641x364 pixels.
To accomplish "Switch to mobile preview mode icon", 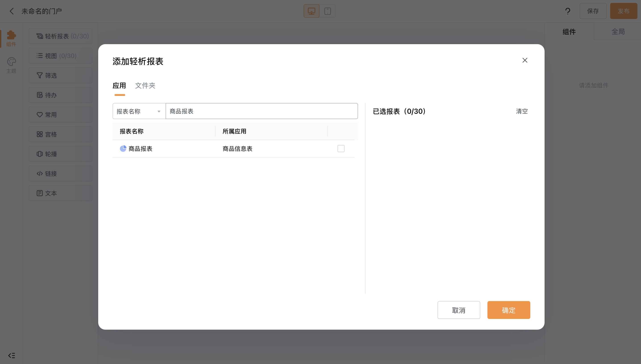I will point(327,11).
